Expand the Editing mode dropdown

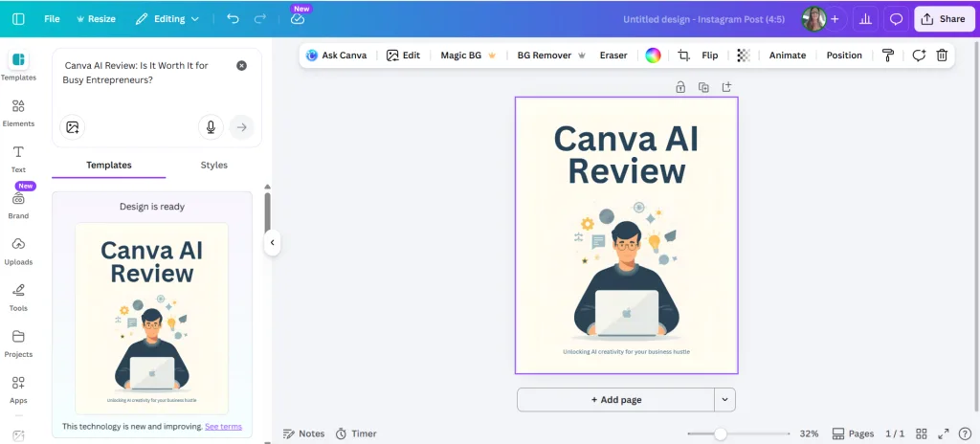pos(167,19)
